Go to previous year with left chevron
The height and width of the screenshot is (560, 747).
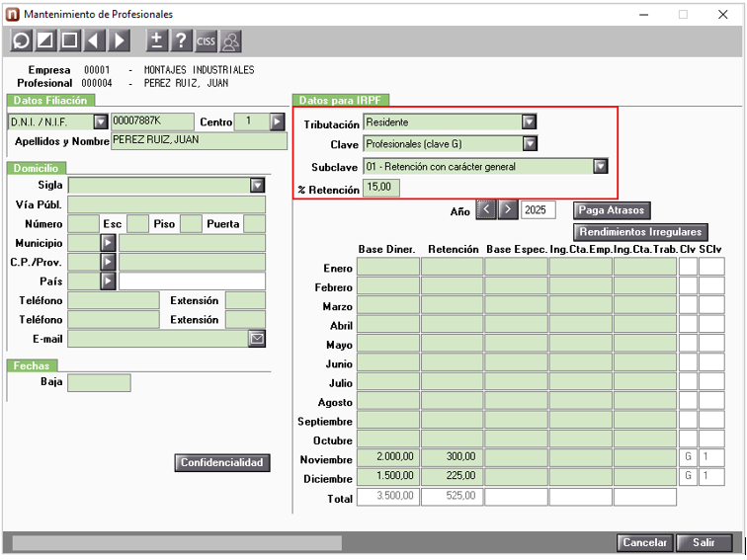486,209
